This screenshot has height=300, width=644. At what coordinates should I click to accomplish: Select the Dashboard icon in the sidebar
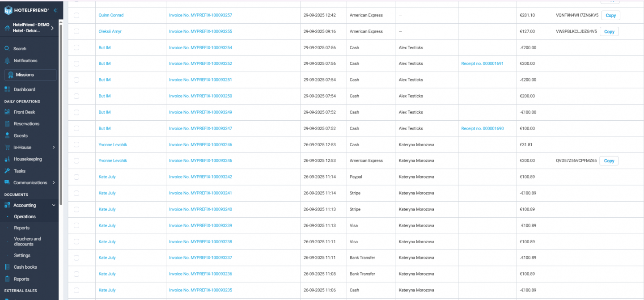click(x=8, y=89)
